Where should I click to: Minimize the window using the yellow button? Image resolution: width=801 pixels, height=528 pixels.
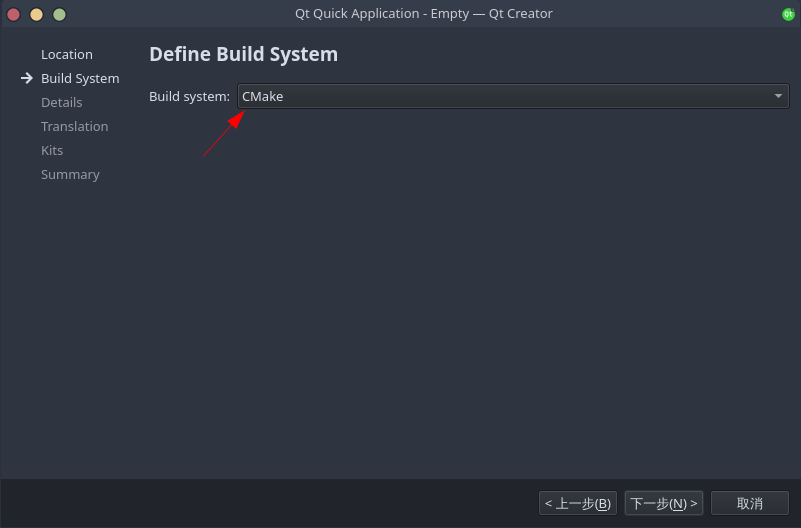point(36,14)
